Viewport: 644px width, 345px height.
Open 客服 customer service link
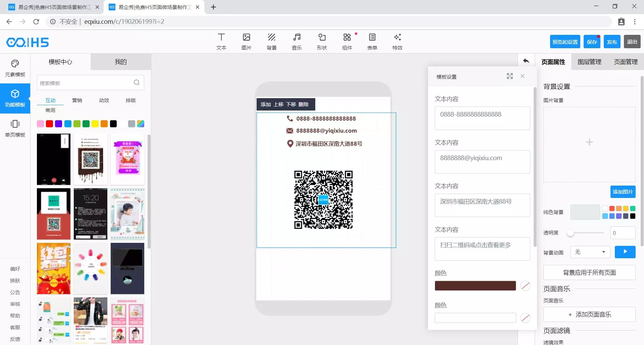coord(15,327)
